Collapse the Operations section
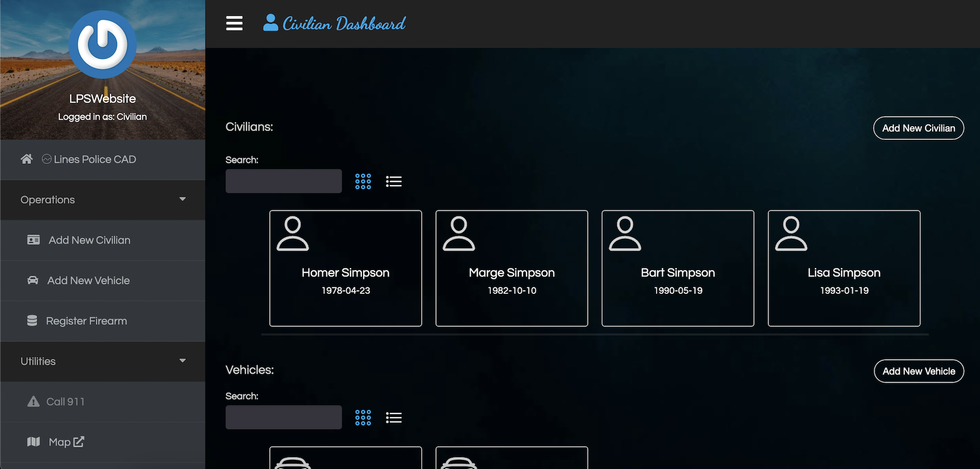Viewport: 980px width, 469px height. pos(182,198)
